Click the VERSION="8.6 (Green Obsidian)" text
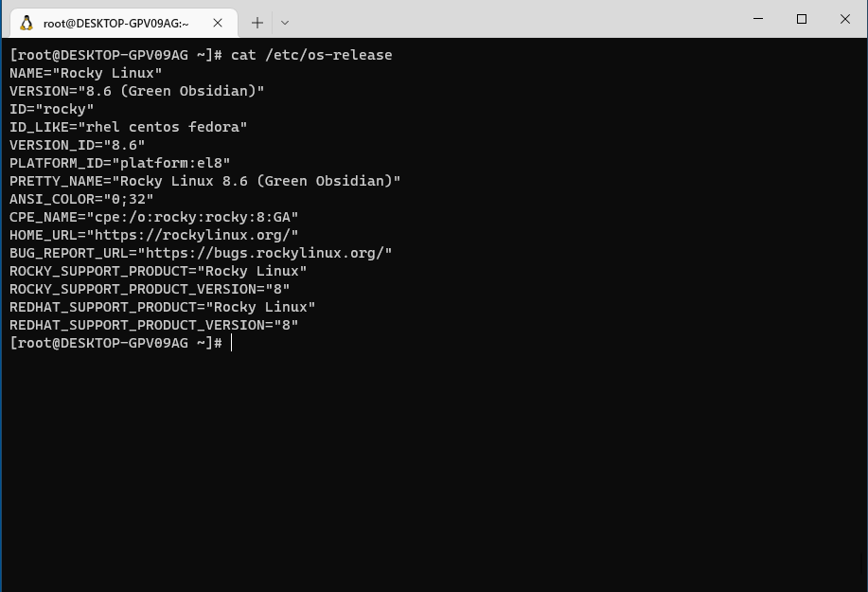This screenshot has width=868, height=592. tap(136, 90)
